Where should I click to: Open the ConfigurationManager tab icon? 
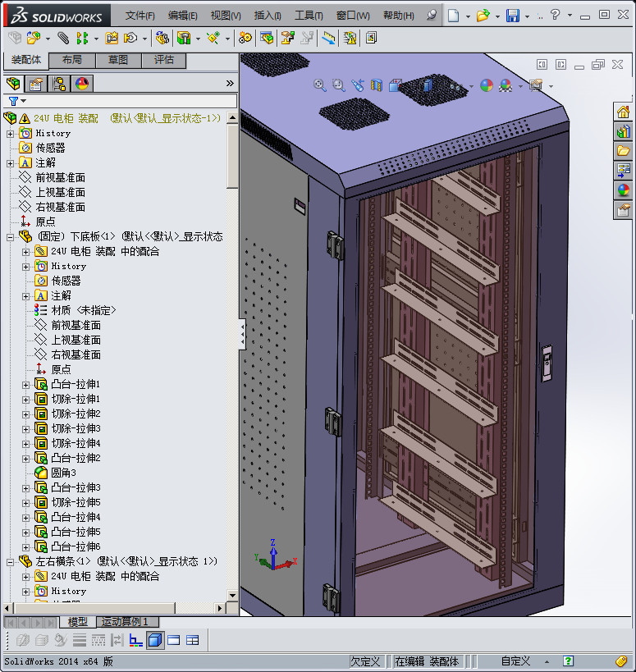[x=59, y=84]
